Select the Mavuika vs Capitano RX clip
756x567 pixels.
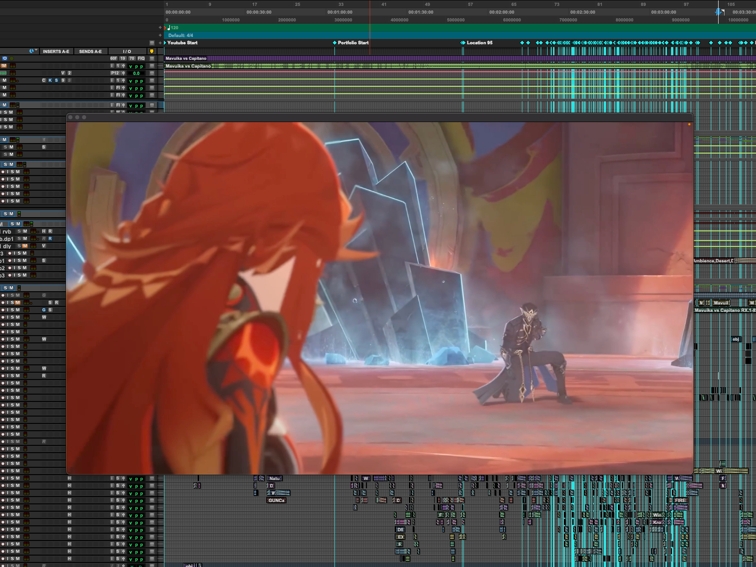725,310
